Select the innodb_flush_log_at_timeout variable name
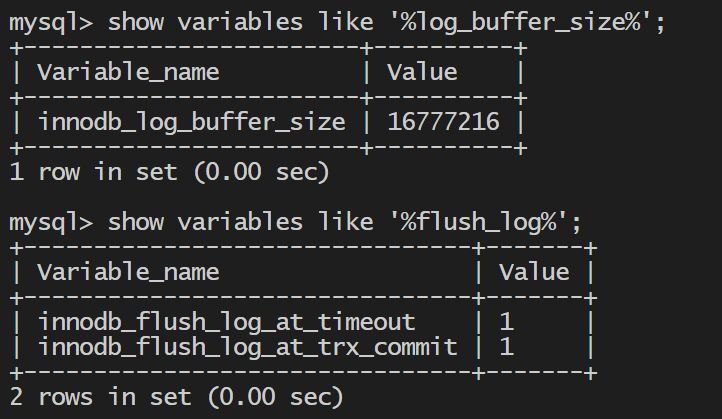This screenshot has height=419, width=722. (x=226, y=322)
